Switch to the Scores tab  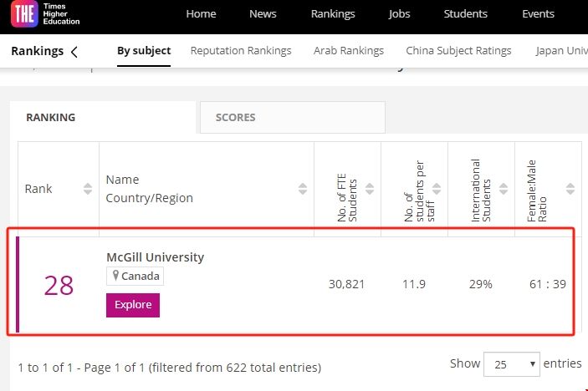click(x=236, y=118)
